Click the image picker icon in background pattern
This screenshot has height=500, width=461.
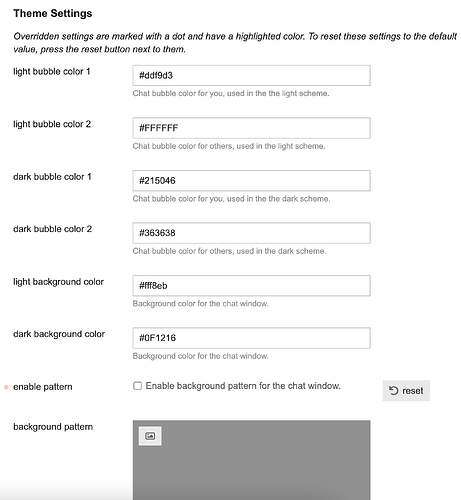tap(150, 436)
